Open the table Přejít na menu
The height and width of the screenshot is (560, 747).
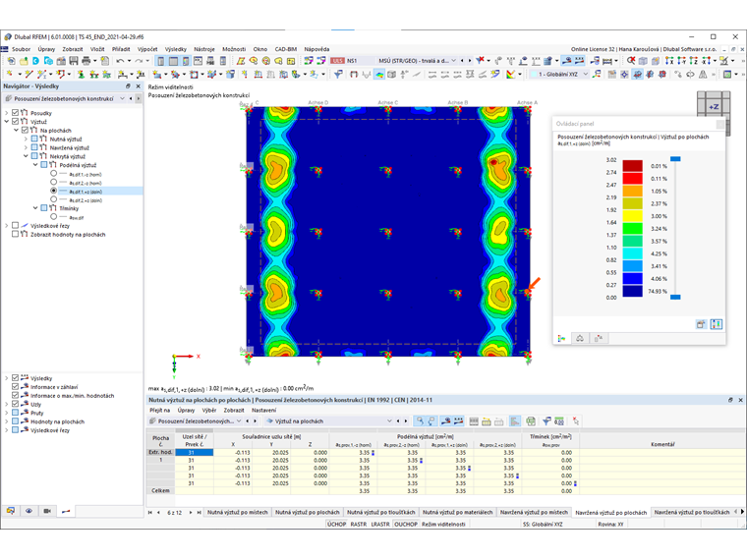[x=159, y=410]
